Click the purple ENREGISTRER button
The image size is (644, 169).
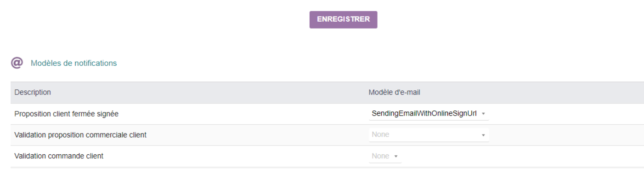coord(343,20)
